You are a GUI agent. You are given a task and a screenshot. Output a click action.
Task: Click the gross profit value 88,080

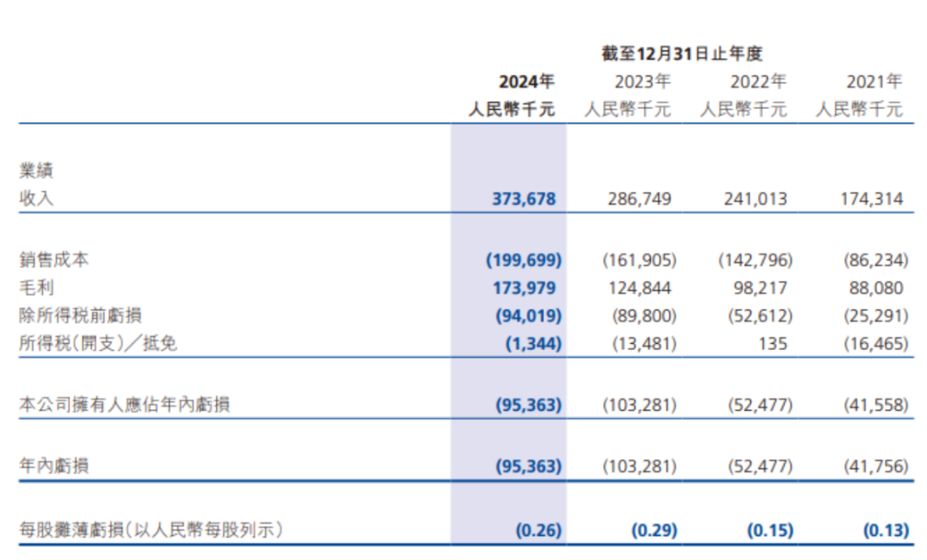tap(876, 288)
